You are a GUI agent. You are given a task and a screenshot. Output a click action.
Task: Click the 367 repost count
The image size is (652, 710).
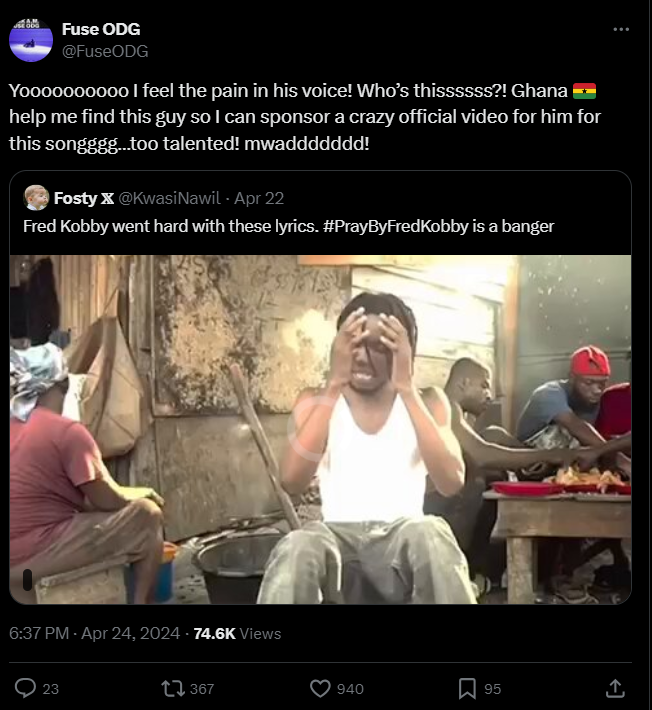click(201, 689)
